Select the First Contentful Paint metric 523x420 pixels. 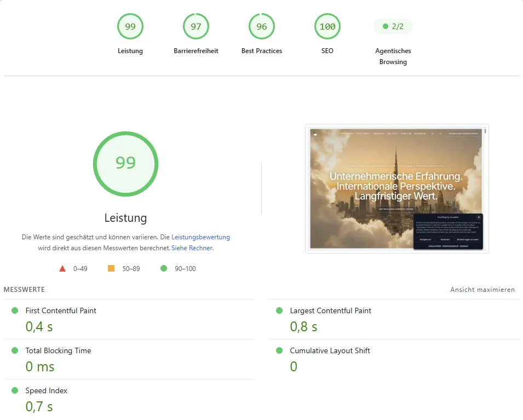pyautogui.click(x=129, y=320)
